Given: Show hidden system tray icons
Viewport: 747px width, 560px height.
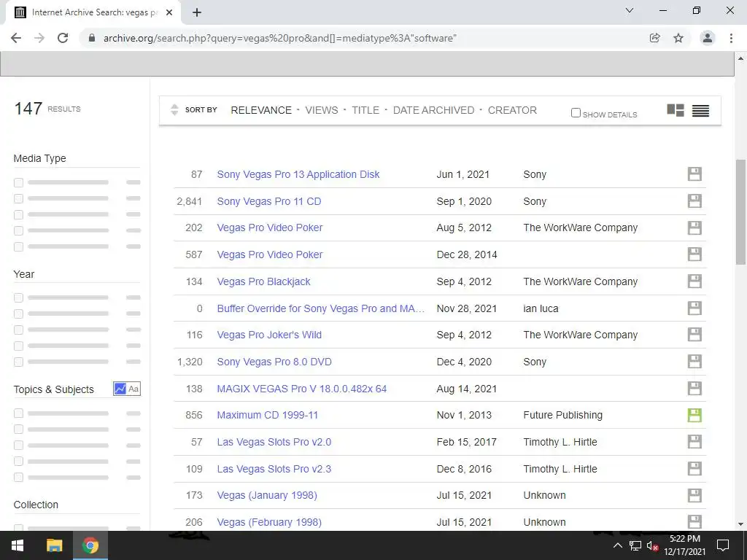Looking at the screenshot, I should click(x=617, y=545).
